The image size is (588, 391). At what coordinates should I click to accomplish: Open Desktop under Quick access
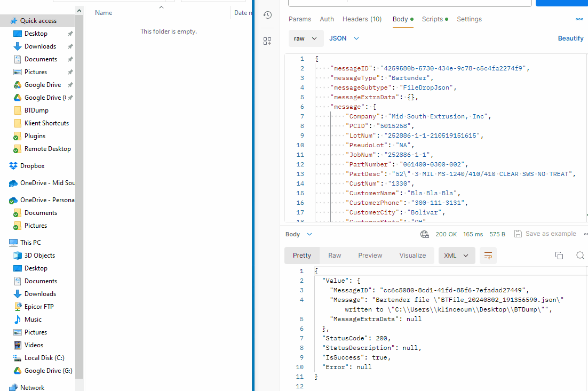(x=36, y=34)
